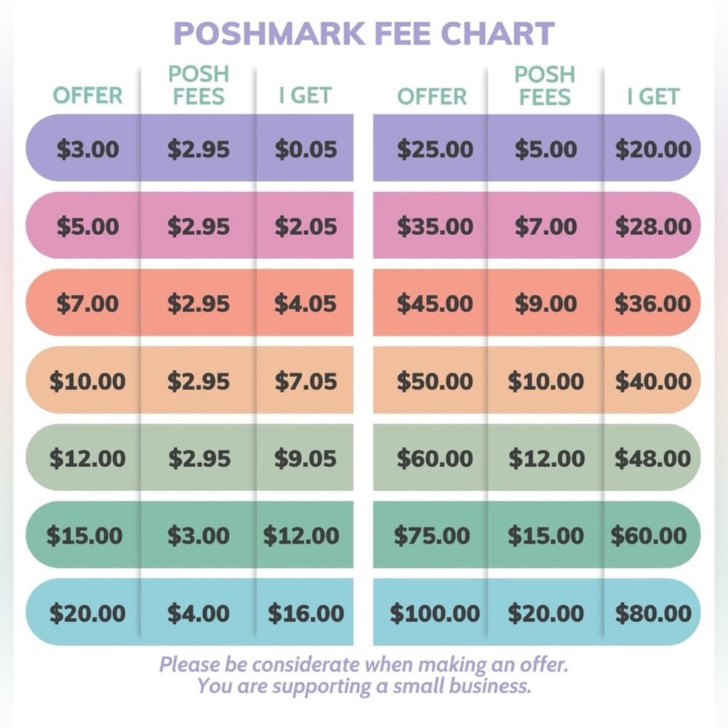Image resolution: width=728 pixels, height=728 pixels.
Task: Select the $16.00 earnings in blue row
Action: tap(306, 613)
